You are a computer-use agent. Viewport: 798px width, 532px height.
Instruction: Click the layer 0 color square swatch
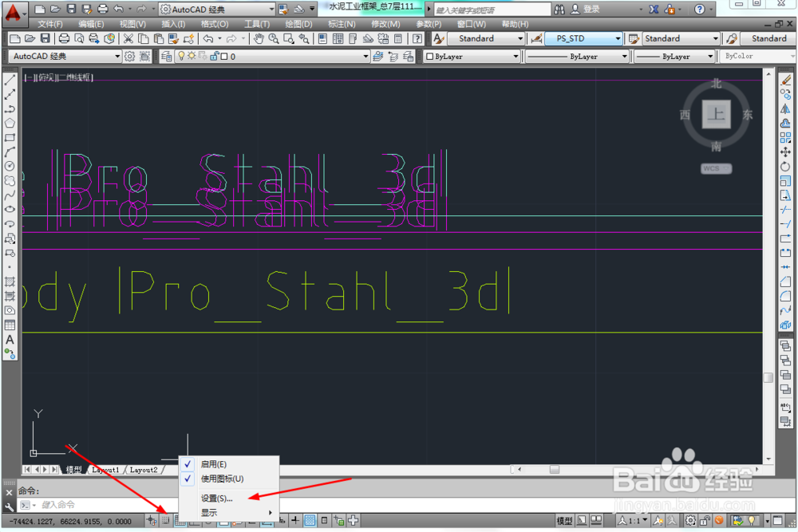tap(224, 57)
